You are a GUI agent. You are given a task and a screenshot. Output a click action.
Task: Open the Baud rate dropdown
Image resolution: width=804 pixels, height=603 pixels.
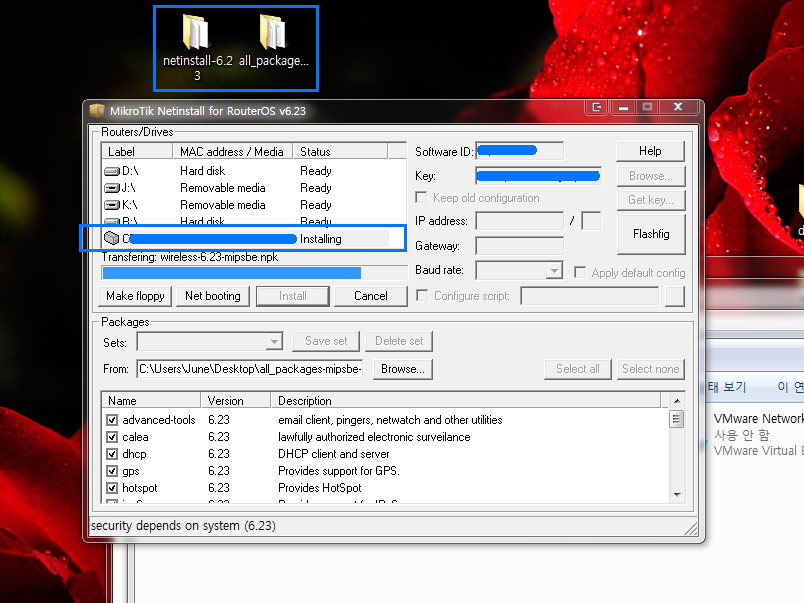[x=554, y=270]
